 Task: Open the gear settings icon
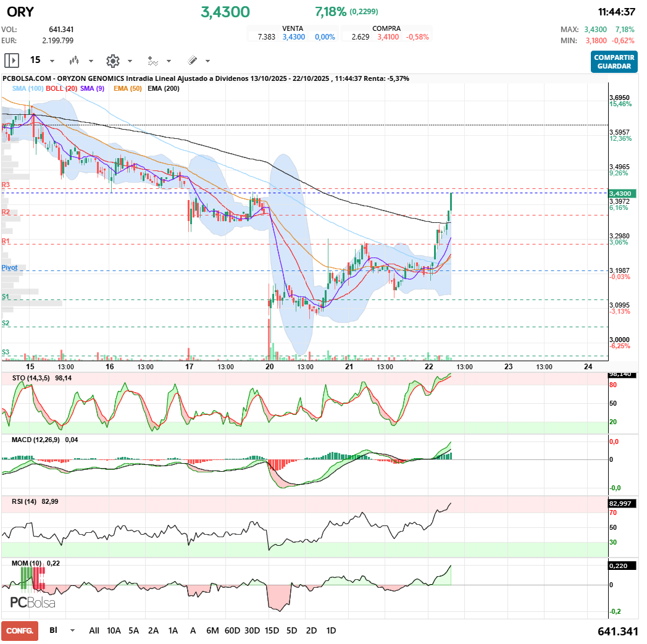[112, 61]
